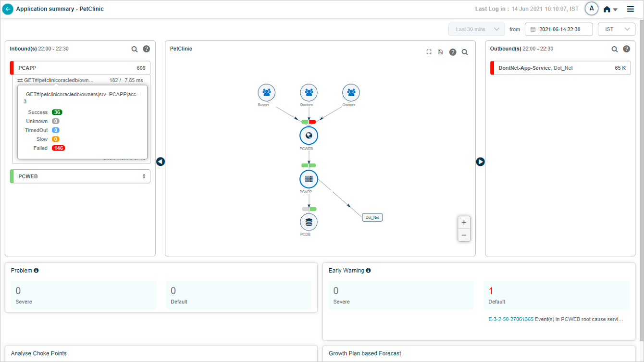This screenshot has height=362, width=644.
Task: Click the PCWEB service node
Action: 309,136
